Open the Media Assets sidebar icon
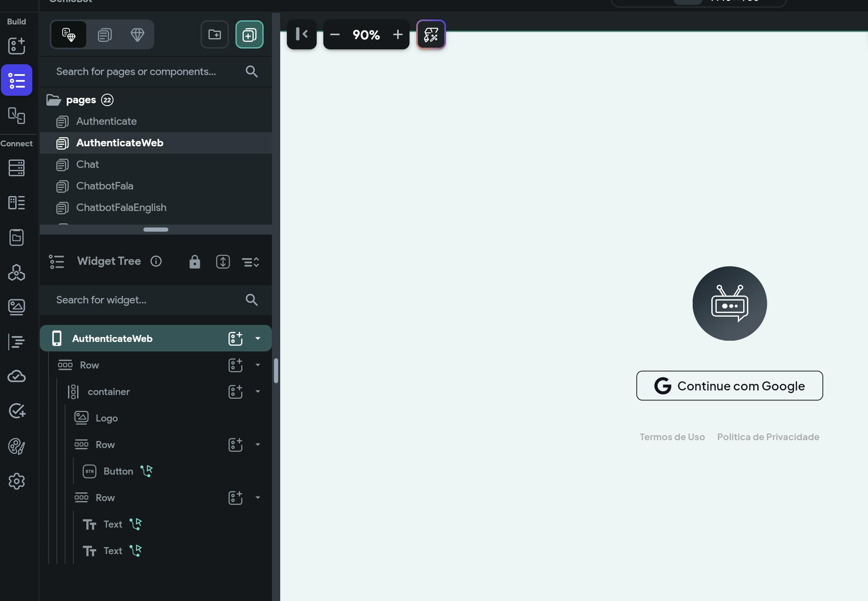Screen dimensions: 868x601 click(x=17, y=307)
